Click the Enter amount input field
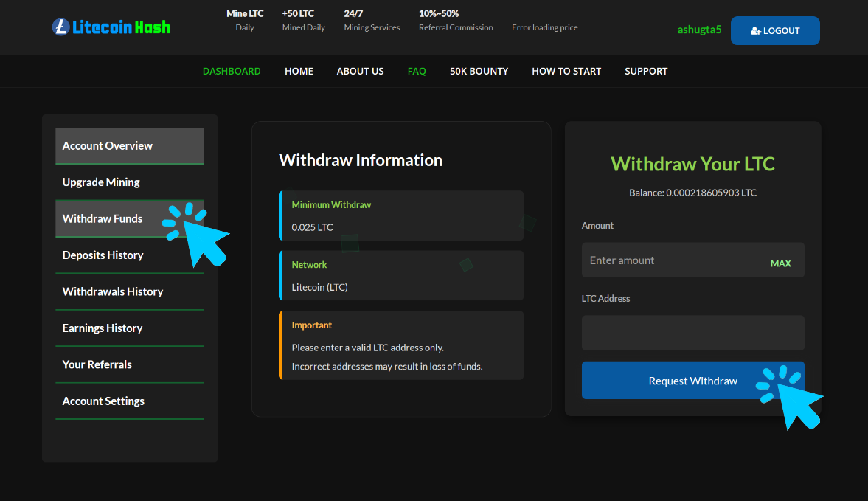Viewport: 868px width, 501px height. click(x=671, y=260)
